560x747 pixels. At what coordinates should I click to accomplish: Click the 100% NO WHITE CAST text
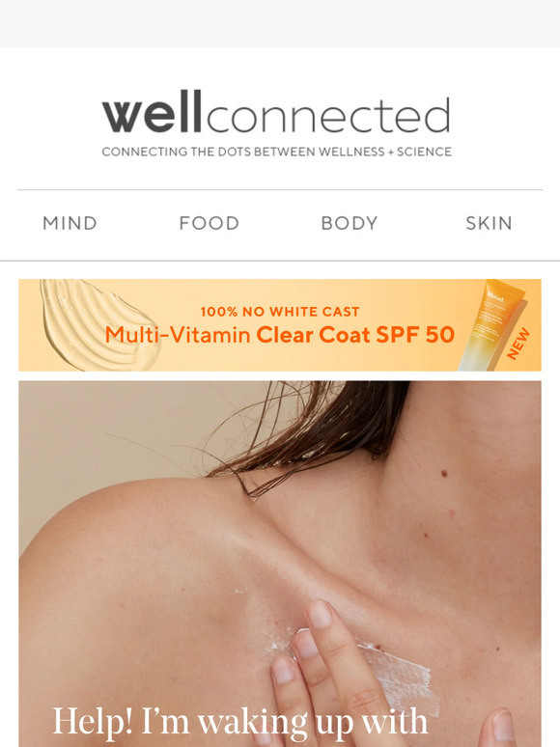tap(280, 312)
